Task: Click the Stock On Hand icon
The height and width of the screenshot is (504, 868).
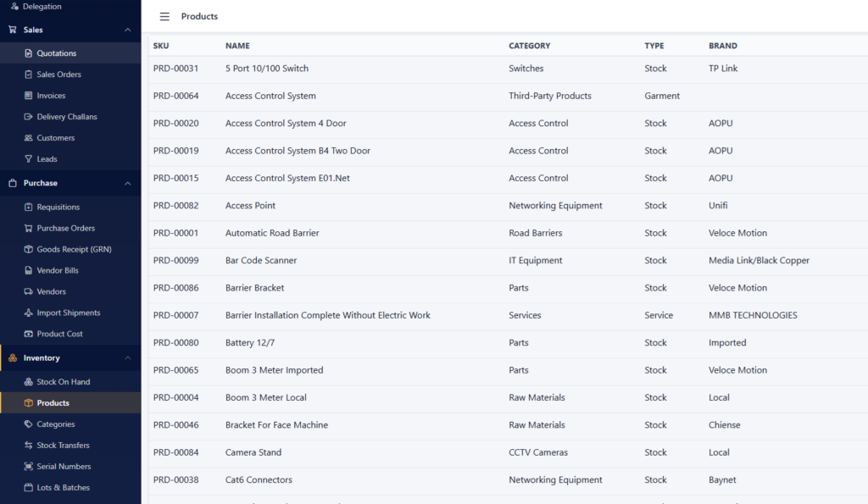Action: (28, 382)
